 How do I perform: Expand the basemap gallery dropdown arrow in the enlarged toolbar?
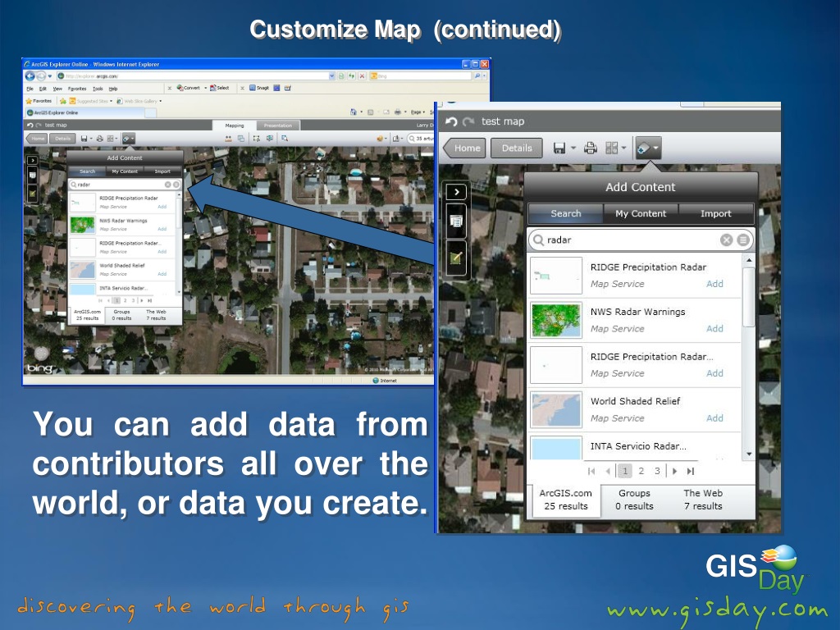pyautogui.click(x=624, y=148)
